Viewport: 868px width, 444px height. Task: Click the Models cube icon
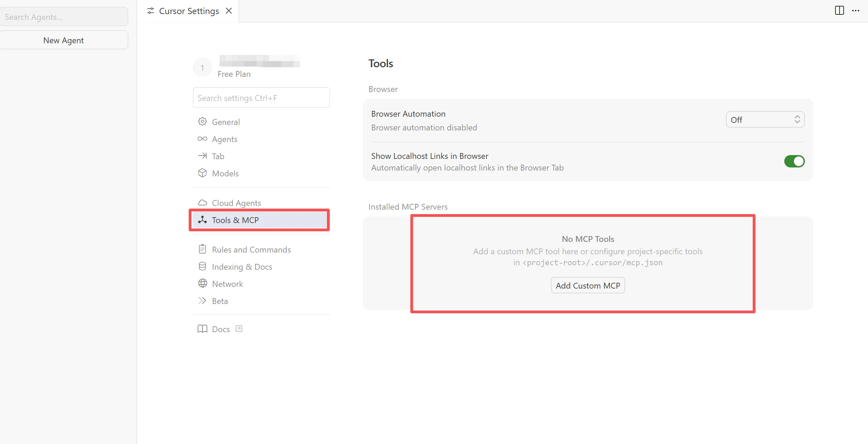202,173
